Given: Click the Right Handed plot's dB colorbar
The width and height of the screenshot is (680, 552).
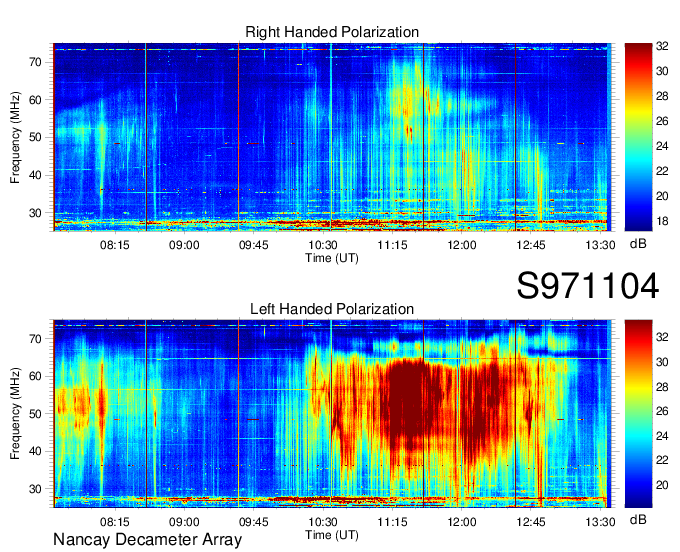Looking at the screenshot, I should click(638, 137).
